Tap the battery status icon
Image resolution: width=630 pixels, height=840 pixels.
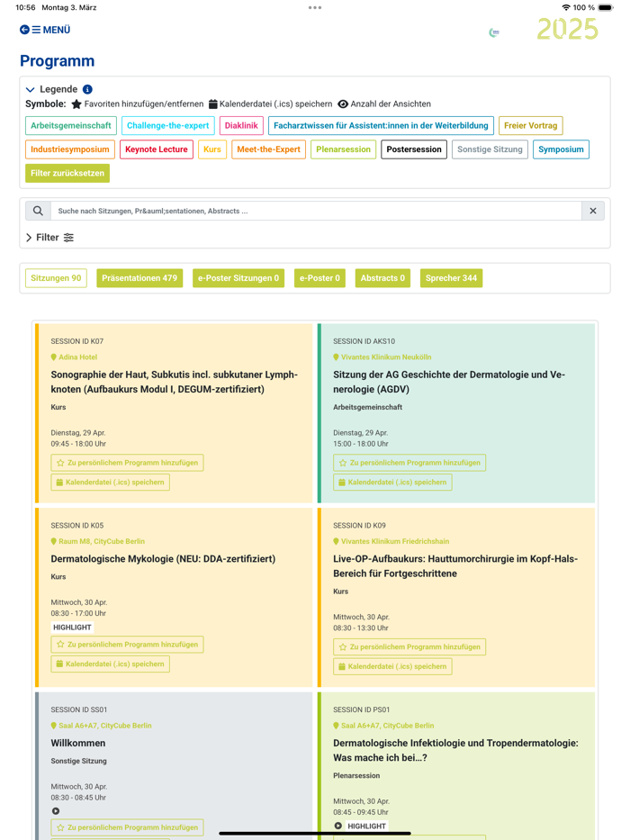(x=606, y=7)
